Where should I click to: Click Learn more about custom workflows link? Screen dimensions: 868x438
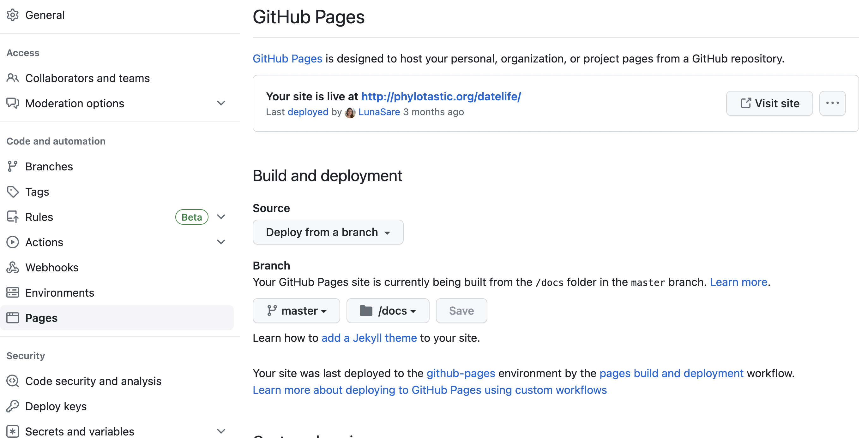430,390
